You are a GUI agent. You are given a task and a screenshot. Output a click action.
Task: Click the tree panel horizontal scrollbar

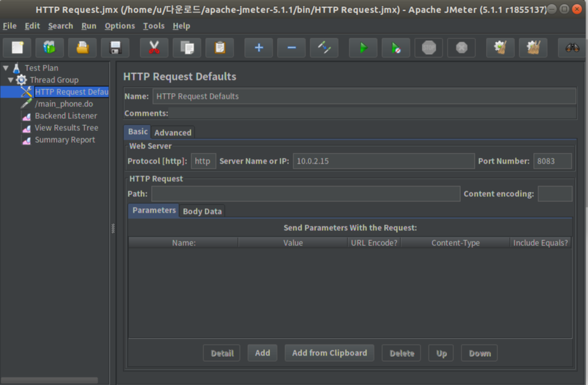point(50,380)
